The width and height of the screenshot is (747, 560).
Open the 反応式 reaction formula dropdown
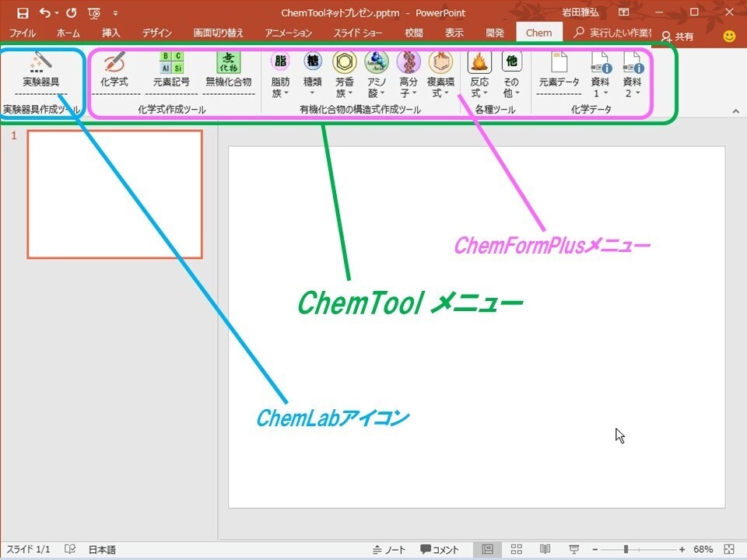(x=479, y=75)
